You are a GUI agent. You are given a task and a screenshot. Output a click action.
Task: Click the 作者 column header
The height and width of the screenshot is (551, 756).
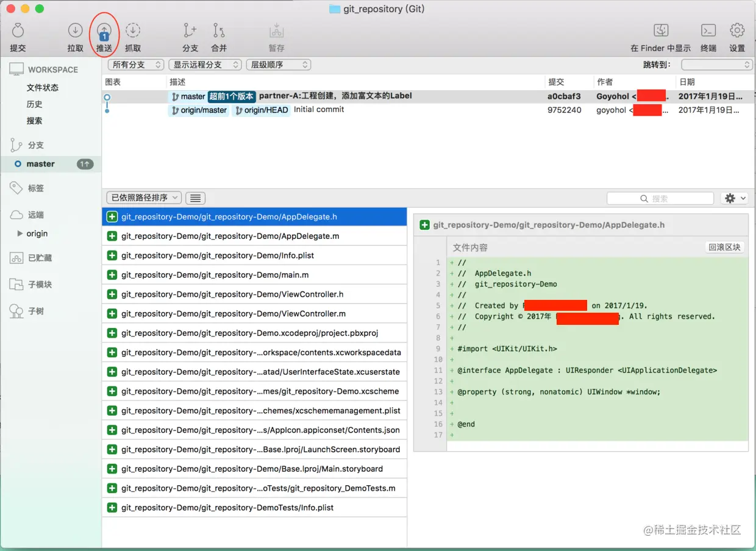(x=605, y=82)
